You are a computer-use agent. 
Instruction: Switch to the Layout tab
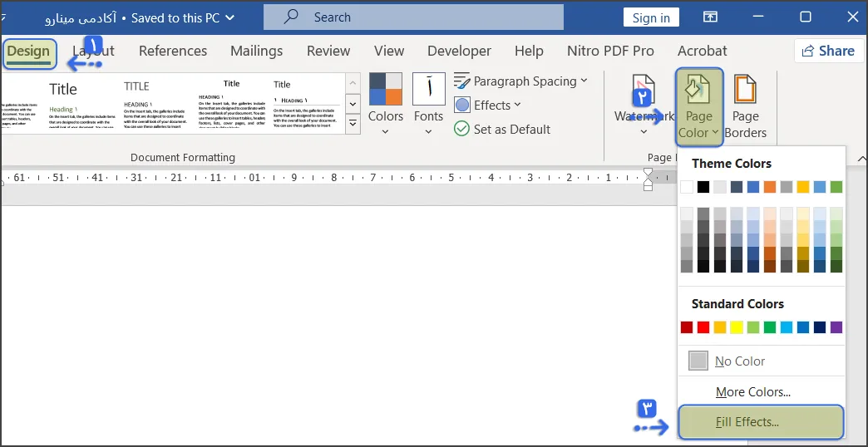[94, 51]
